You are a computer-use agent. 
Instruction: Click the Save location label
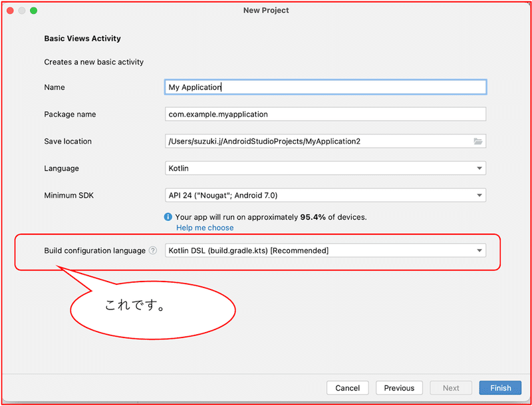click(68, 141)
